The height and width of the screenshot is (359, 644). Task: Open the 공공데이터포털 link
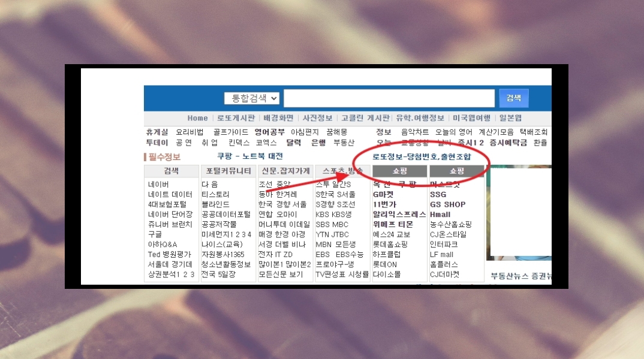click(226, 214)
